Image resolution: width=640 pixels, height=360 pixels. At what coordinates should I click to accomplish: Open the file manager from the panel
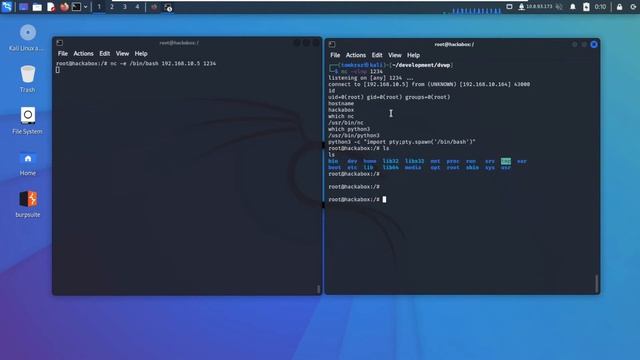37,7
